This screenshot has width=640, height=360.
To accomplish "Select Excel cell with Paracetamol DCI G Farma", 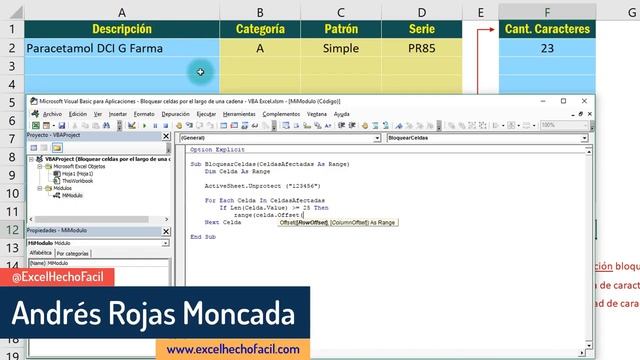I will (x=122, y=48).
